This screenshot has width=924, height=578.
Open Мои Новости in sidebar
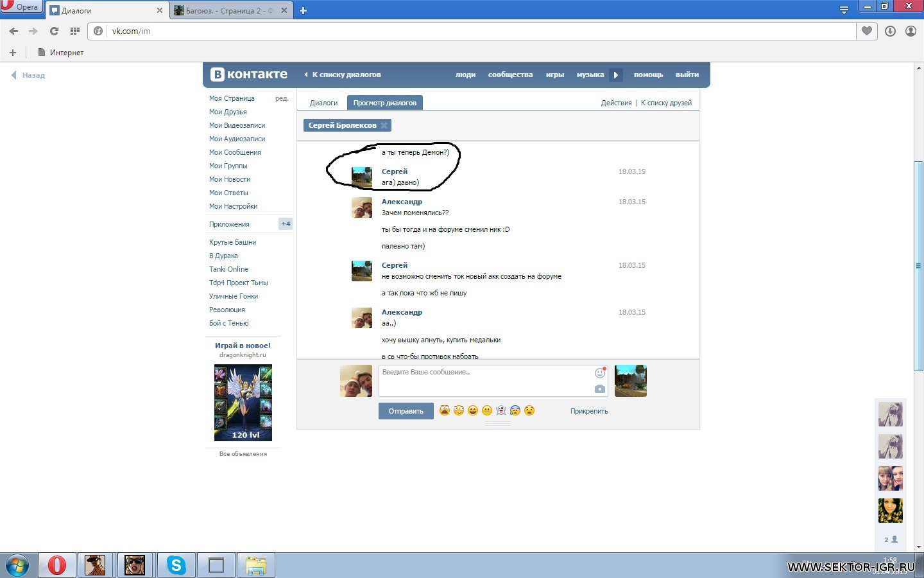230,179
